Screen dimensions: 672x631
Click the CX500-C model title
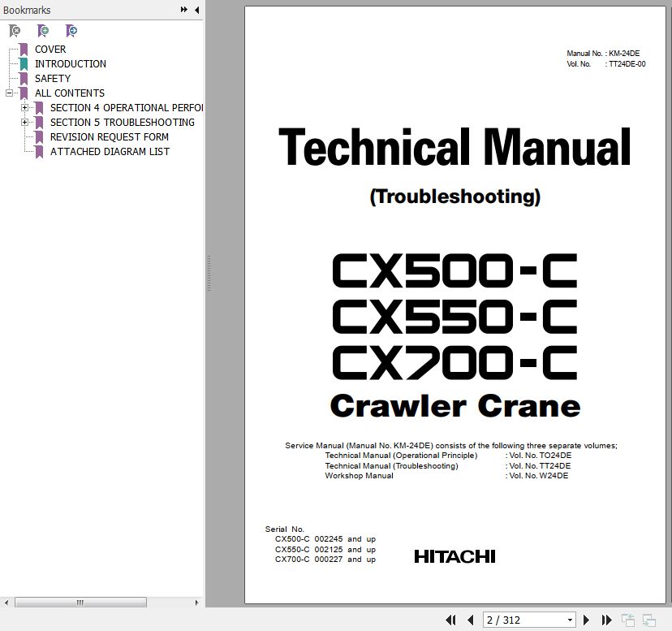[x=454, y=270]
